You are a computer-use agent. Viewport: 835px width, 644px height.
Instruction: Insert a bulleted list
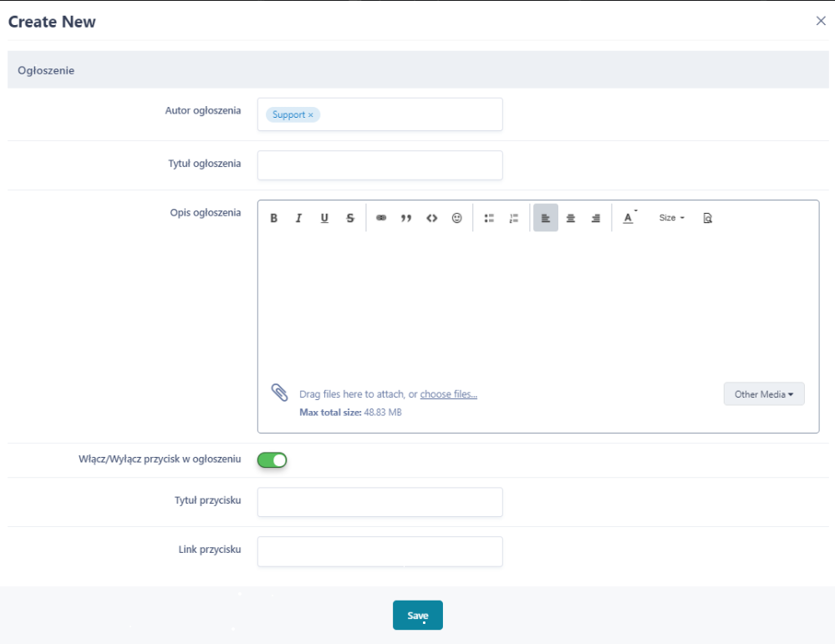(489, 218)
